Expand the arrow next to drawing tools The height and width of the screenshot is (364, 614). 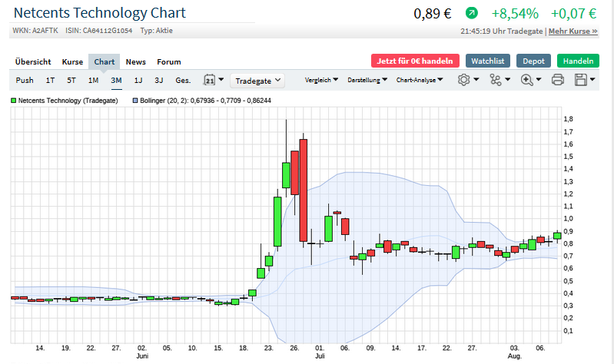(x=507, y=79)
